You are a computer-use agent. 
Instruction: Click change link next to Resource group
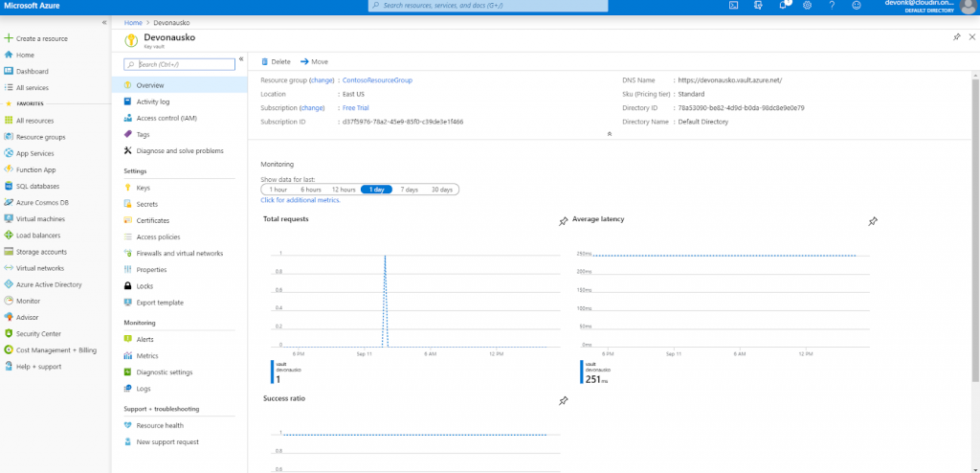(x=322, y=80)
